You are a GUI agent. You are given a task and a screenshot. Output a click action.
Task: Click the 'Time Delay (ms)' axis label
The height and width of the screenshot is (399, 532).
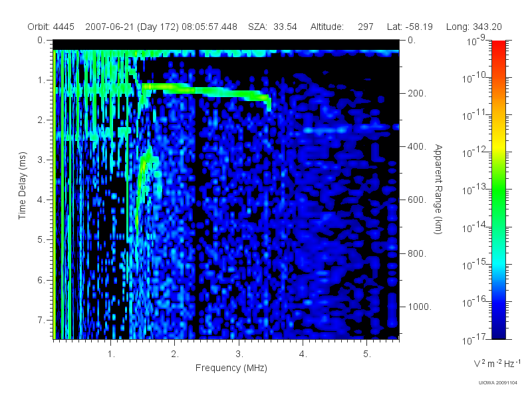pyautogui.click(x=22, y=186)
